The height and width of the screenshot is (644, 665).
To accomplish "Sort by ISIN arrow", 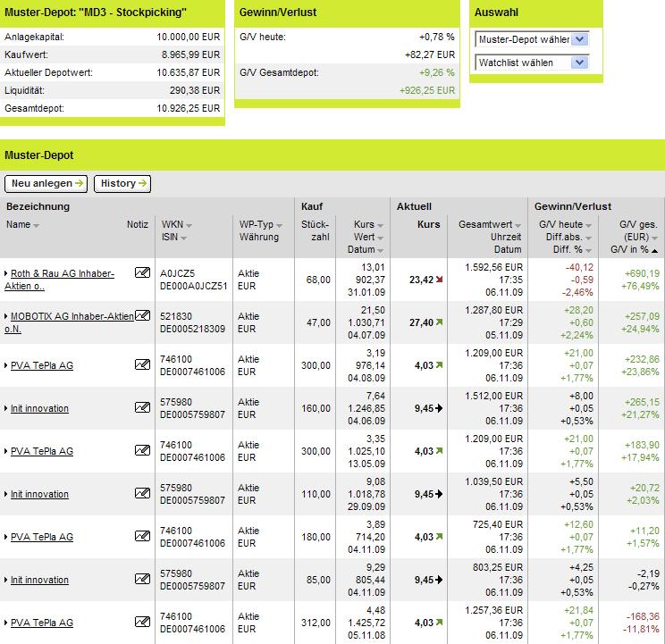I will point(183,238).
